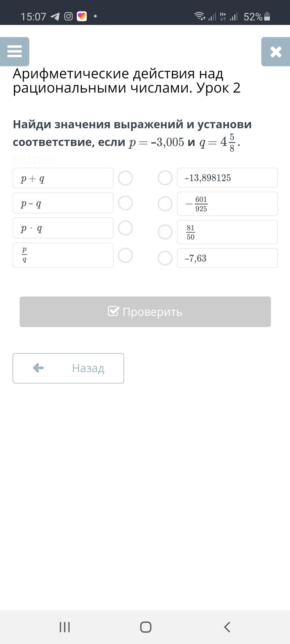The image size is (290, 644).
Task: Select radio button next to p + q
Action: coord(125,178)
